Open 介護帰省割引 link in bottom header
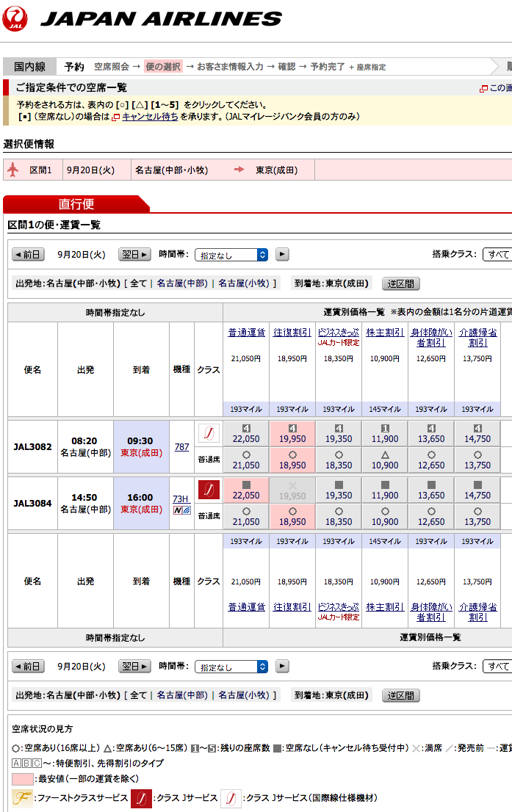The height and width of the screenshot is (812, 512). [477, 612]
